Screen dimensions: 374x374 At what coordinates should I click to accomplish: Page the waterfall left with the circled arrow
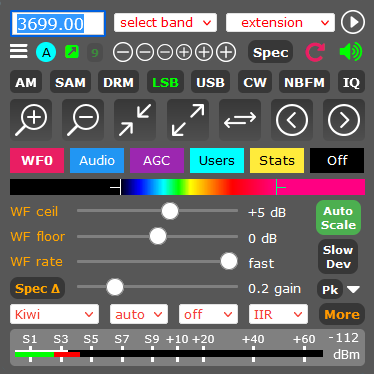tap(292, 120)
